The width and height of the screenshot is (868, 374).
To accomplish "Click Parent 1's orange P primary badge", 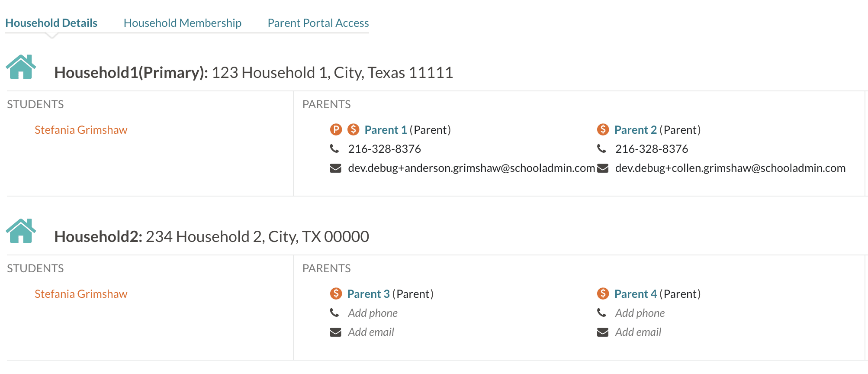I will [336, 129].
